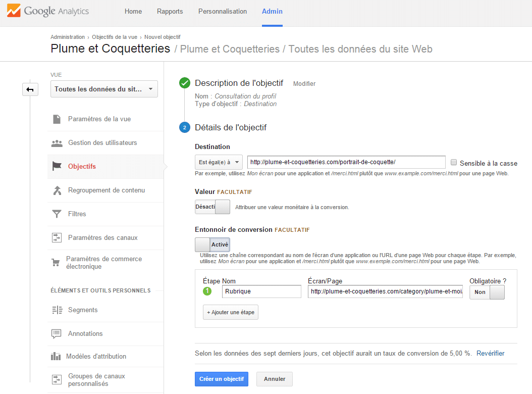Click the back arrow icon button

click(30, 90)
